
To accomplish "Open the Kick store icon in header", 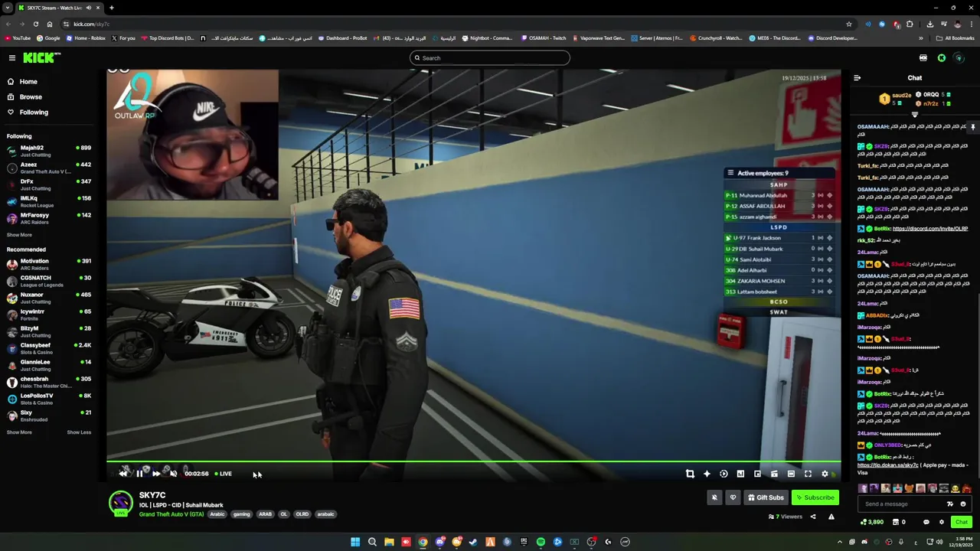I will point(923,58).
